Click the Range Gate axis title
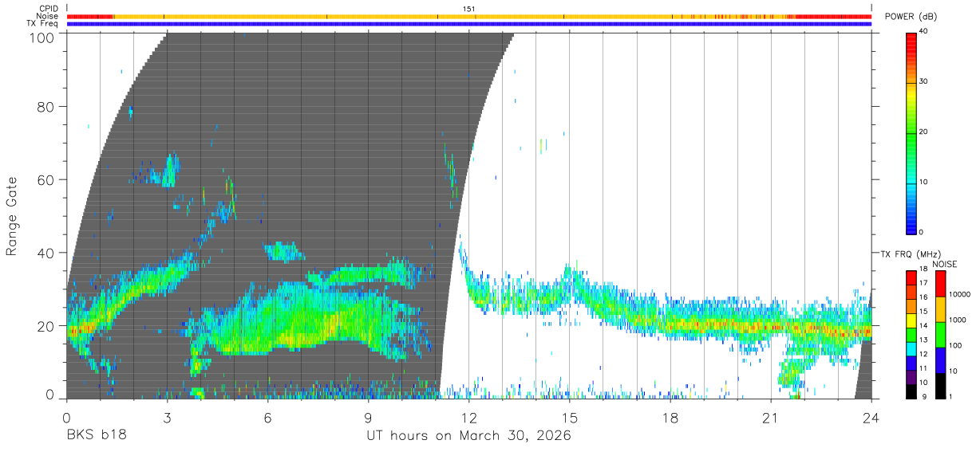 13,215
